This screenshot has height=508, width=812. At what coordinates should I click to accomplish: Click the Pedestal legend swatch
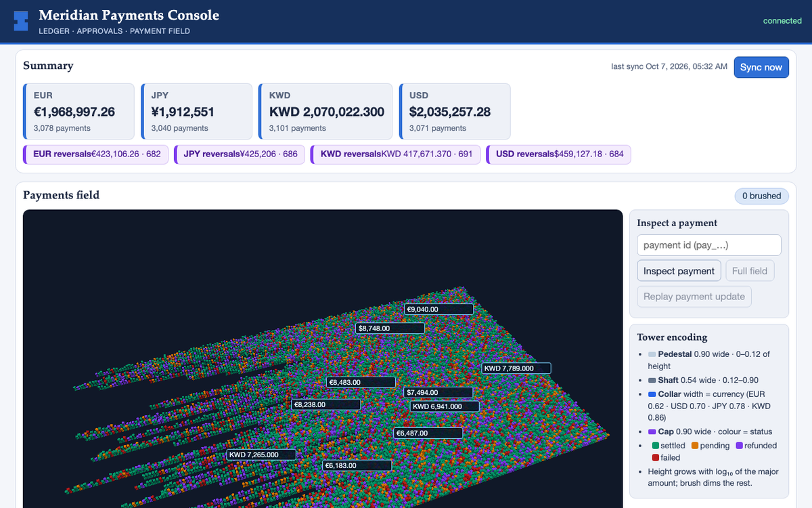(x=652, y=354)
